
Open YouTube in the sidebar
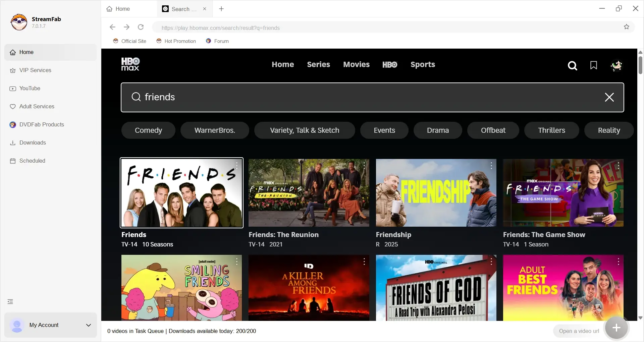(x=50, y=89)
